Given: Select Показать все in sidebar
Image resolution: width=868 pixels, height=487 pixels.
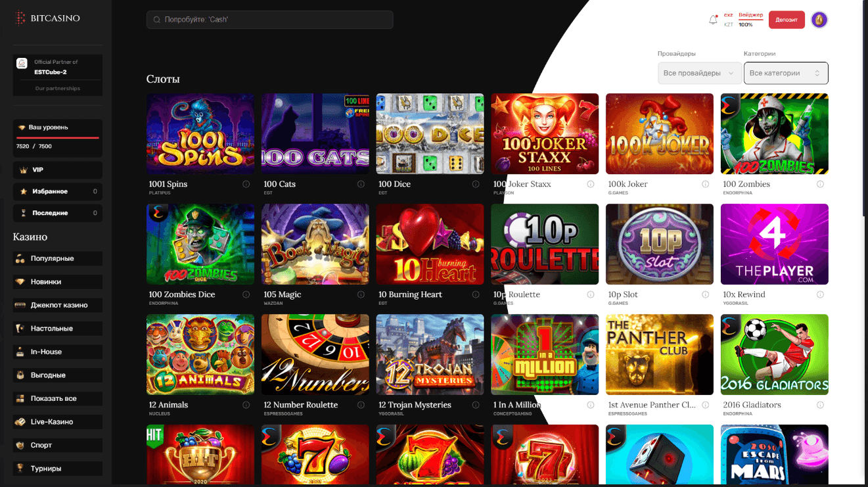Looking at the screenshot, I should [x=58, y=398].
